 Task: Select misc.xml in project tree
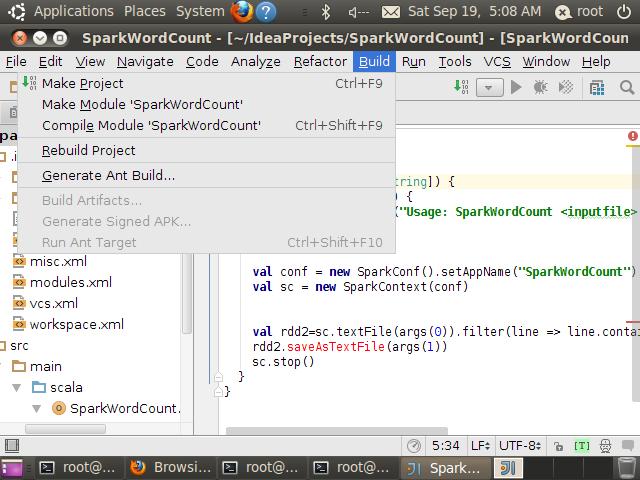click(58, 261)
